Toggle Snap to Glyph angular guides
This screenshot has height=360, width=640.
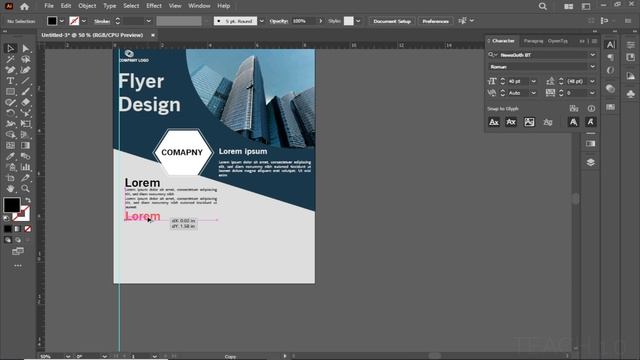(573, 122)
